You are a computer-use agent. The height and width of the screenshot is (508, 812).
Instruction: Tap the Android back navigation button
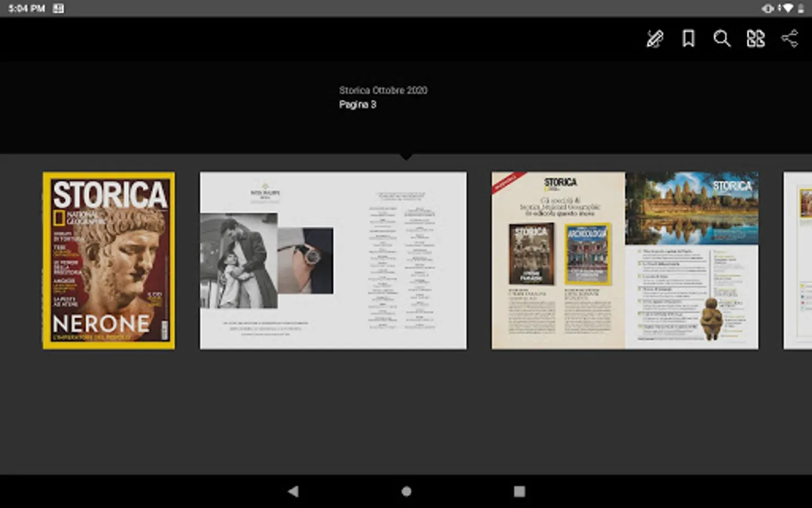[x=293, y=491]
